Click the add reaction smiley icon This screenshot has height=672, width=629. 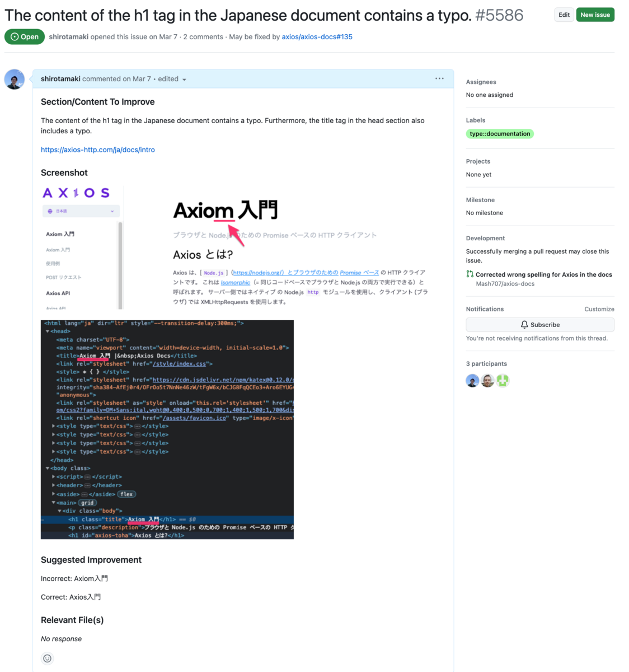point(48,659)
